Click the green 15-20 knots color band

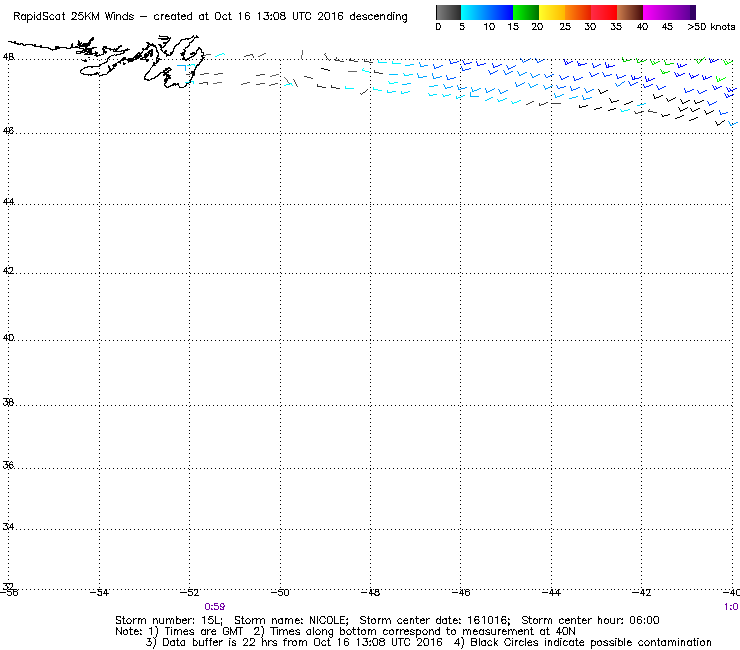coord(526,12)
